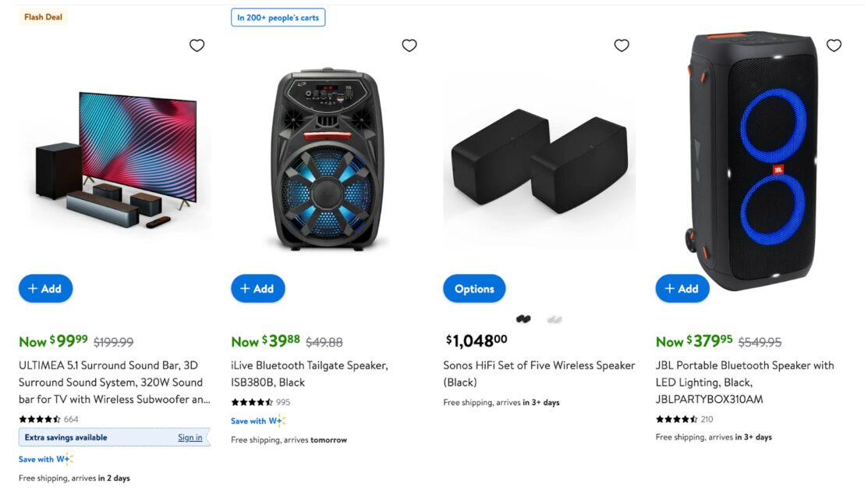Save Sonos speaker set using heart icon
This screenshot has width=868, height=491.
coord(622,45)
